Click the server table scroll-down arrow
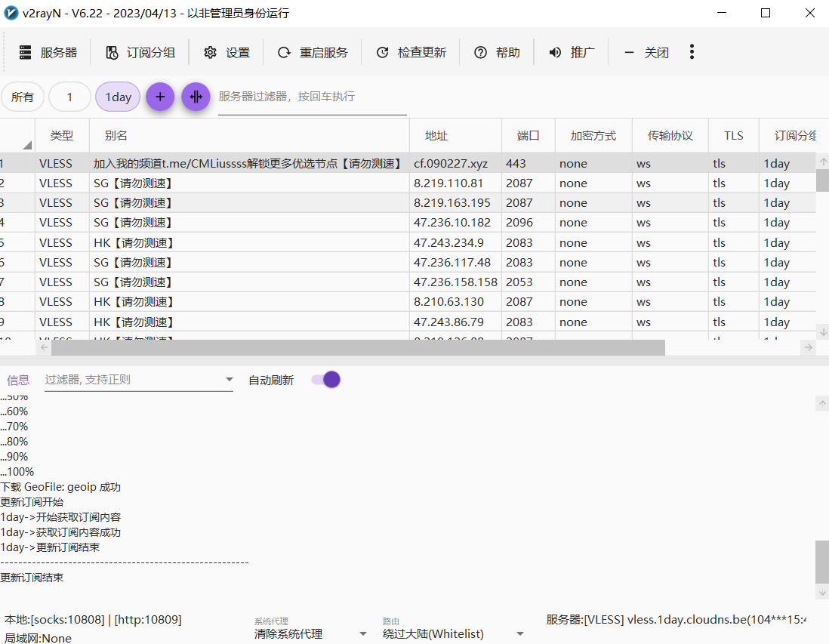829x644 pixels. [x=823, y=332]
